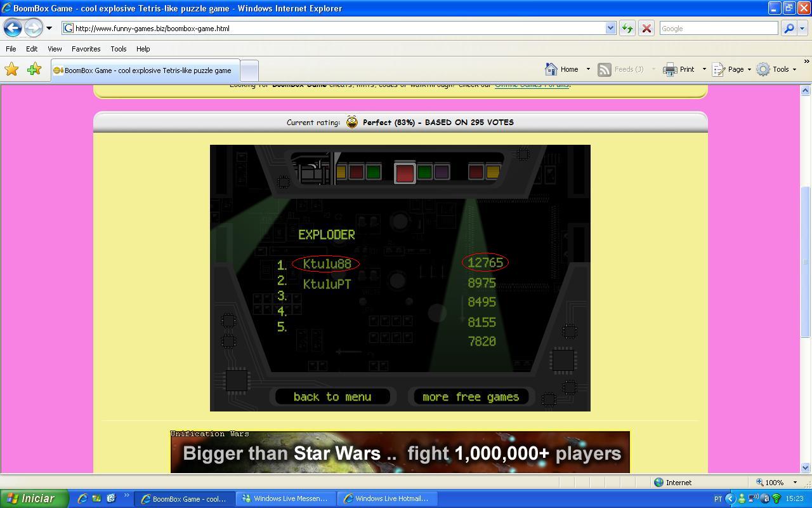Click the purple block in game bar
The width and height of the screenshot is (812, 508).
tap(442, 171)
